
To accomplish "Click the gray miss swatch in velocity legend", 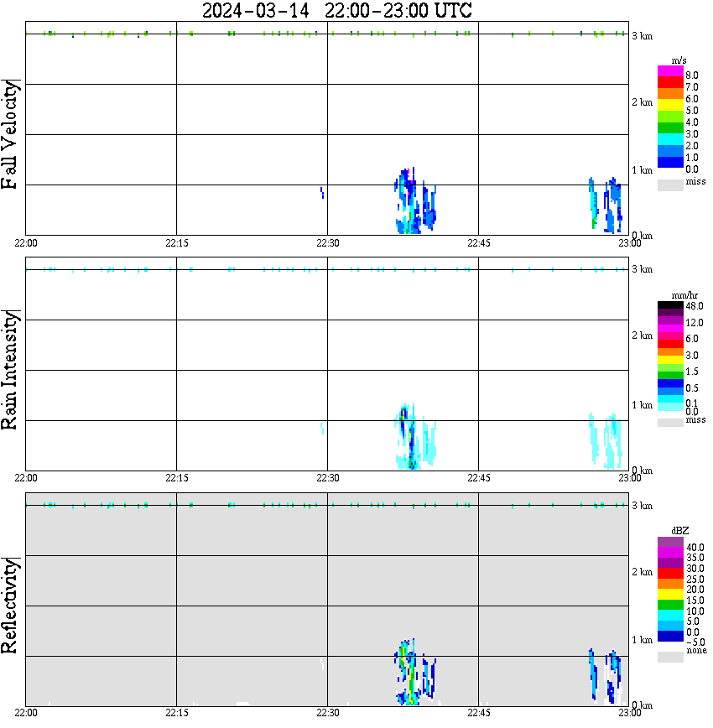I will click(x=670, y=185).
